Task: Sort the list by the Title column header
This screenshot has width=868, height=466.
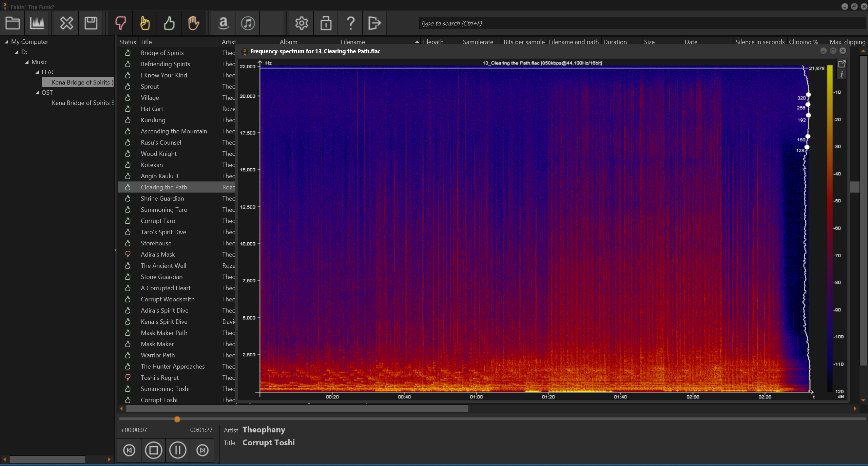Action: click(146, 42)
